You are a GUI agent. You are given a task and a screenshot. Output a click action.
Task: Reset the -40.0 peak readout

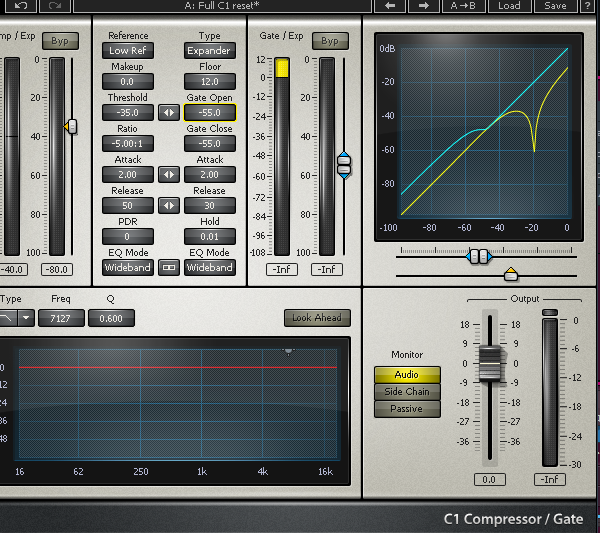click(x=13, y=269)
